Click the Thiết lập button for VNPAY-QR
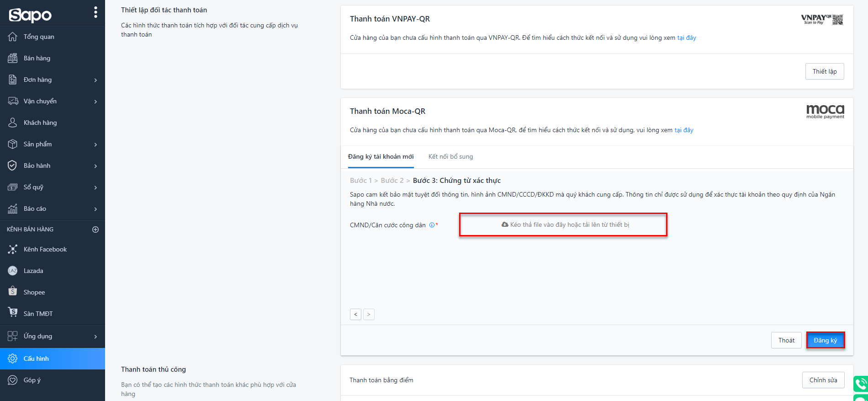868x401 pixels. click(824, 71)
